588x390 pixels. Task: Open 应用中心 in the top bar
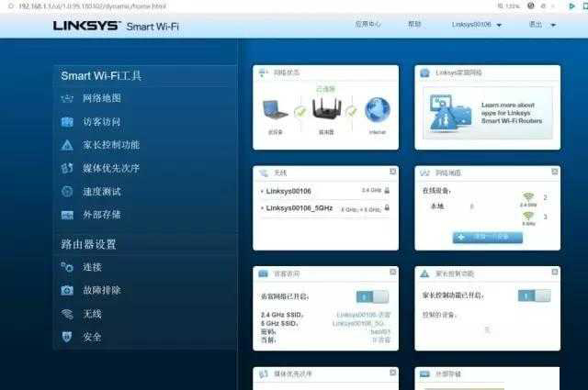pyautogui.click(x=367, y=24)
